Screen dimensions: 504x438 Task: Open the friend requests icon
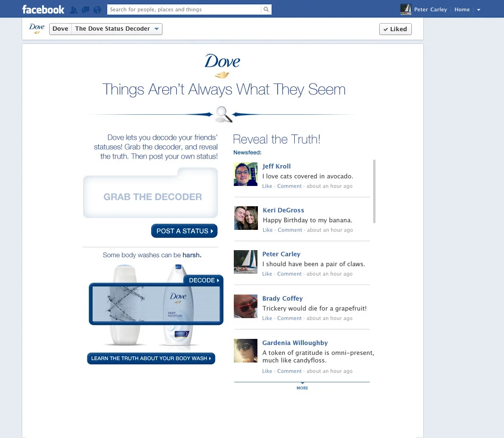[x=74, y=10]
